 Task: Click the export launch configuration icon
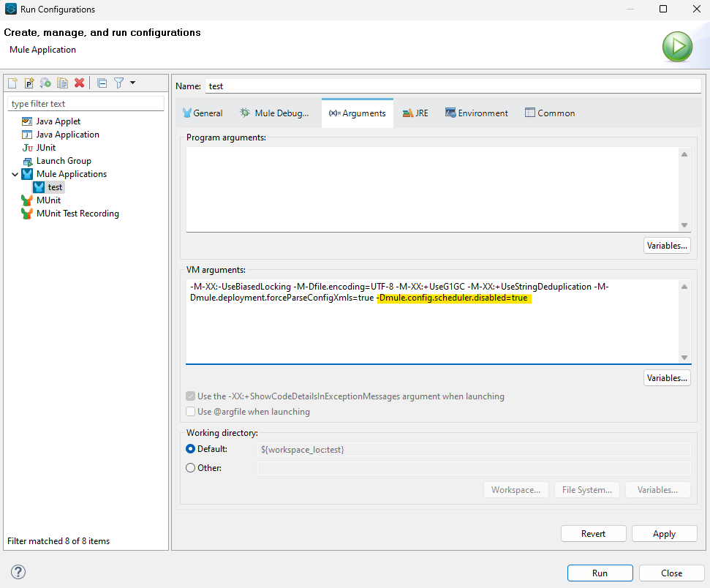point(45,83)
